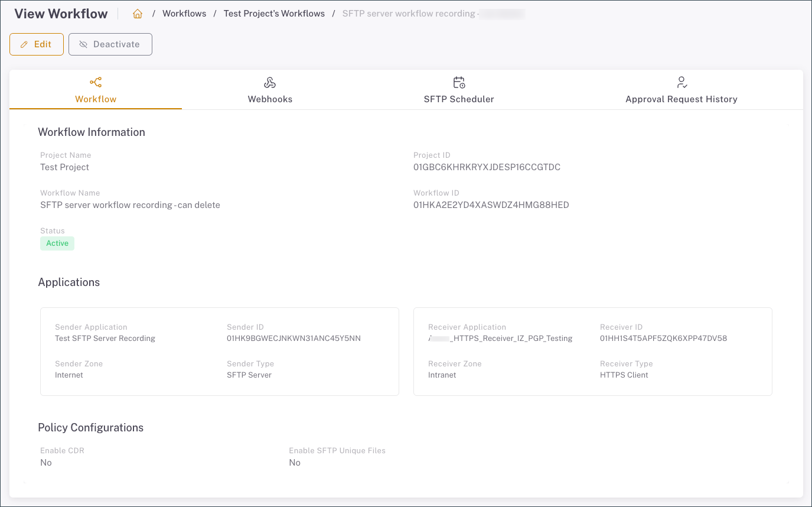
Task: Click the Webhooks tab's webhook icon
Action: tap(270, 82)
